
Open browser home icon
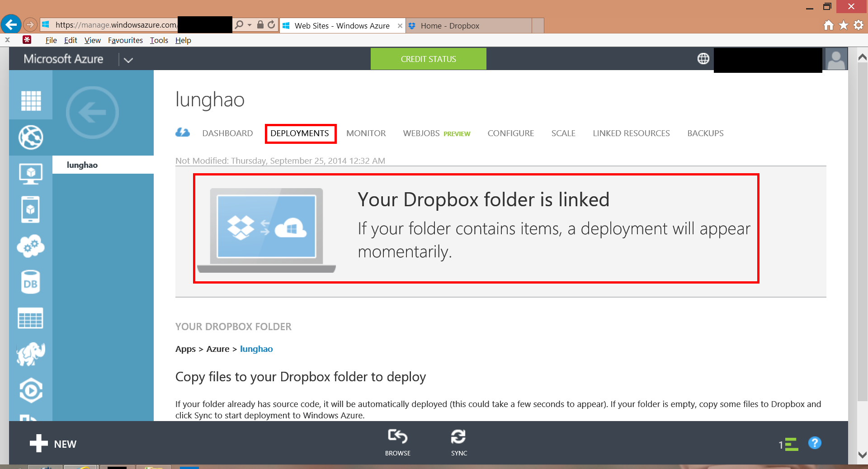pos(828,25)
